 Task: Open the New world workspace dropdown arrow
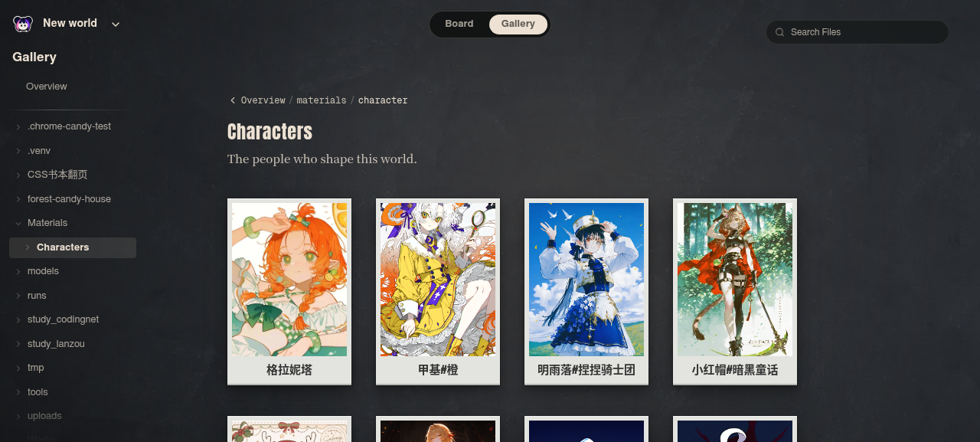(116, 25)
